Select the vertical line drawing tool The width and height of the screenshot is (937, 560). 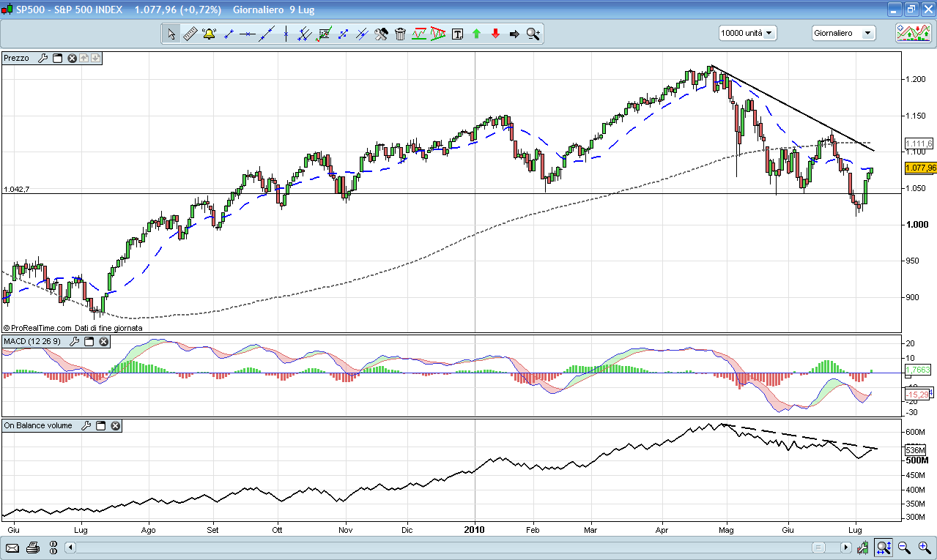[x=286, y=34]
